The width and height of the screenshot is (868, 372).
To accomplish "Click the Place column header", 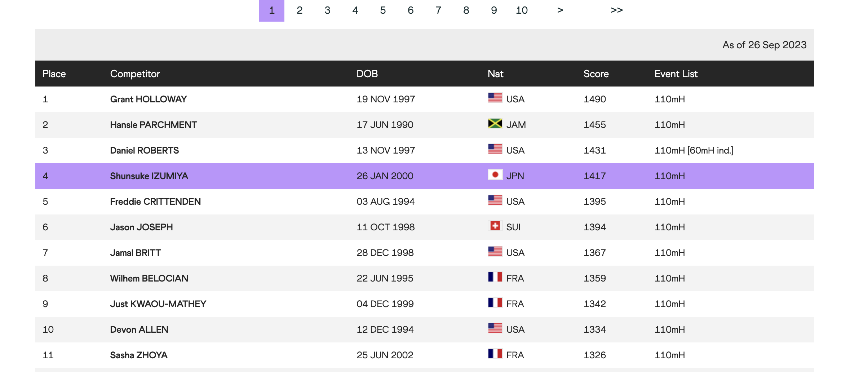I will tap(54, 74).
